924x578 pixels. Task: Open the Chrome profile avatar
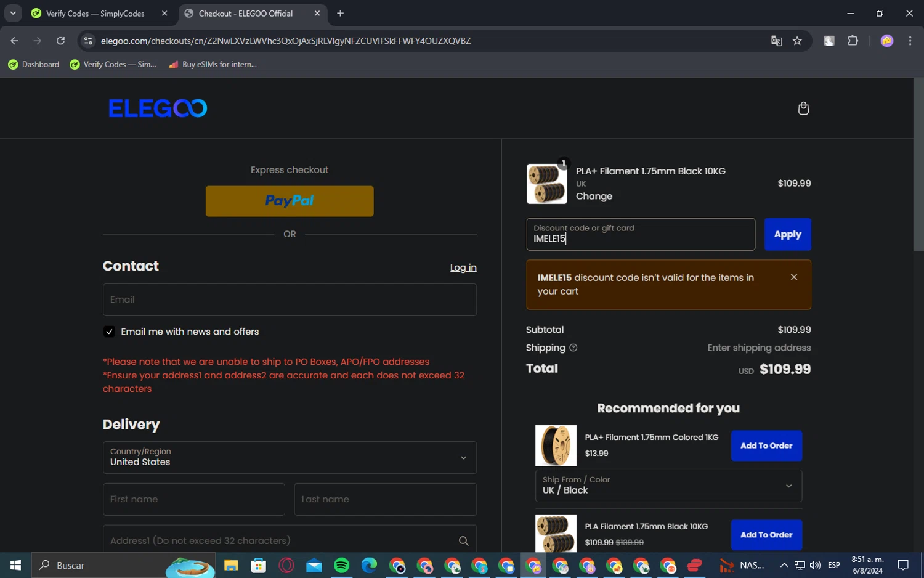(x=887, y=41)
